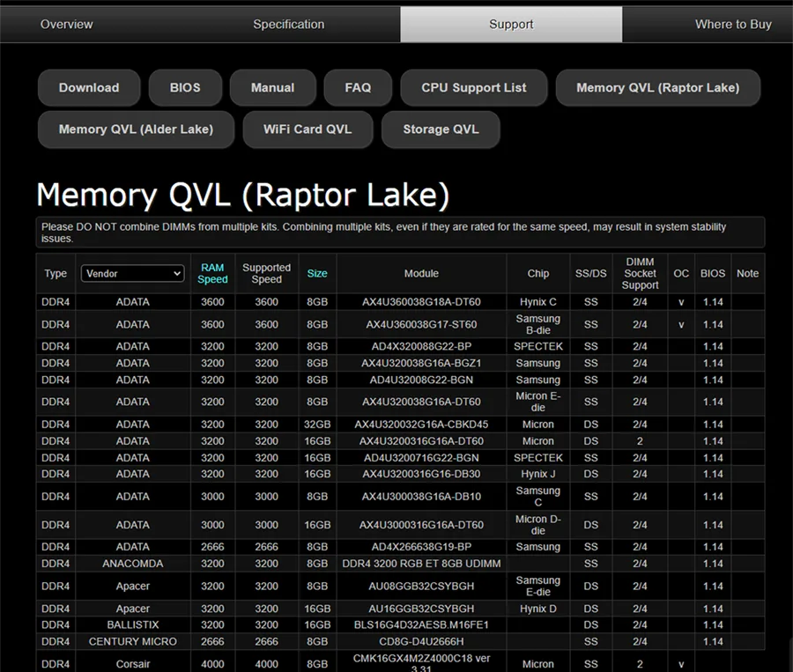Viewport: 793px width, 672px height.
Task: Click OC checkmark for AX4U360038G18A-DT60 row
Action: [681, 302]
